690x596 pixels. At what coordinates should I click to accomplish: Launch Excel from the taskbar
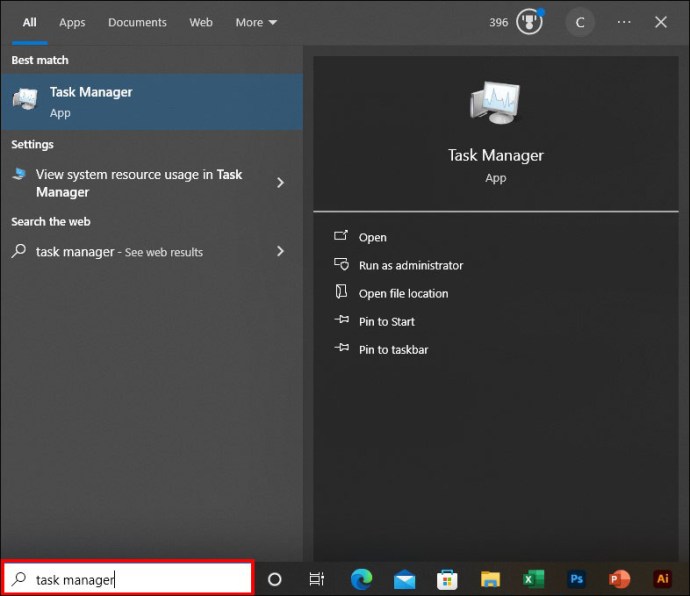click(533, 579)
